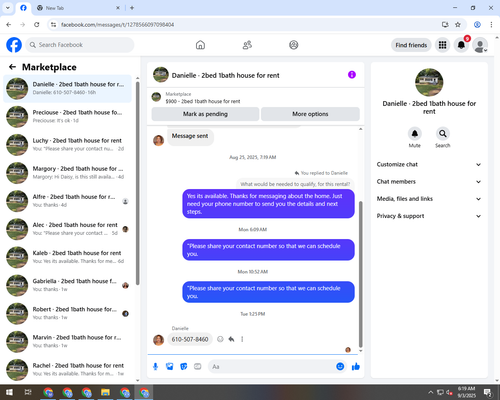Mute conversation bell icon
This screenshot has height=400, width=500.
coord(415,134)
